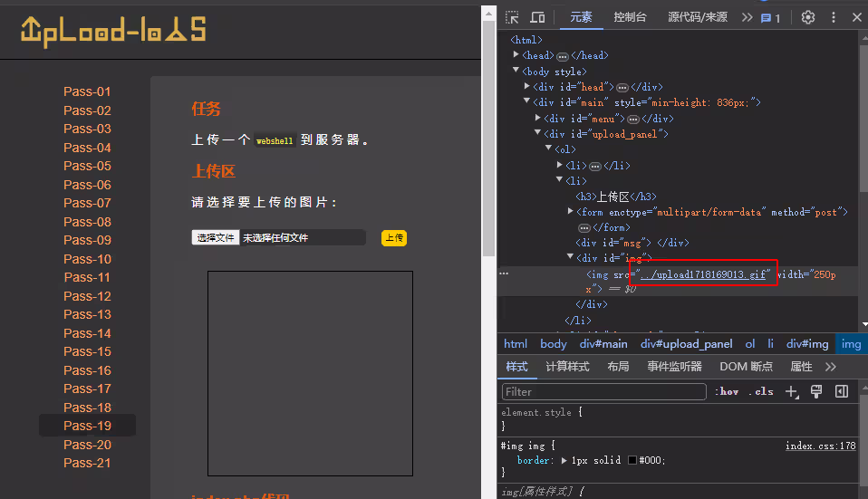Select the div id="msg" element row

click(x=632, y=243)
